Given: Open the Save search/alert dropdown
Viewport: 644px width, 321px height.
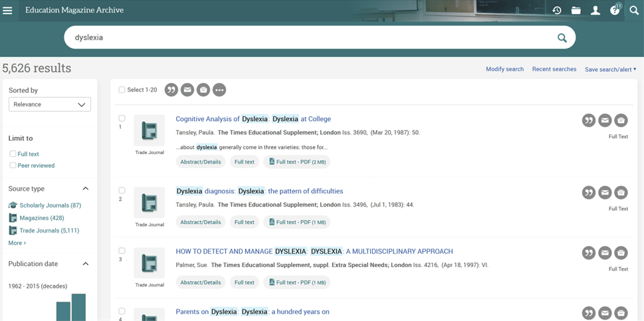Looking at the screenshot, I should [610, 69].
